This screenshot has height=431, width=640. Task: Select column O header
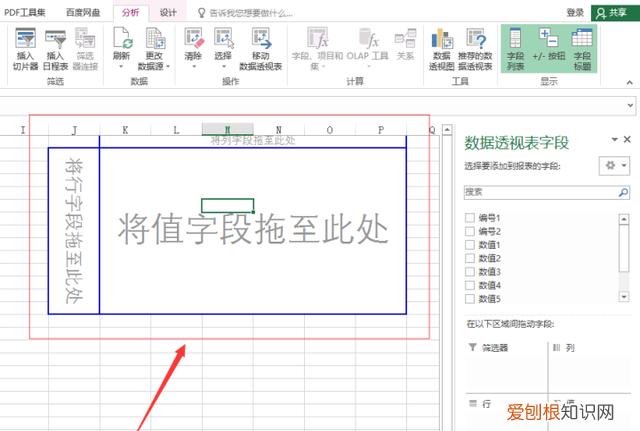click(330, 130)
